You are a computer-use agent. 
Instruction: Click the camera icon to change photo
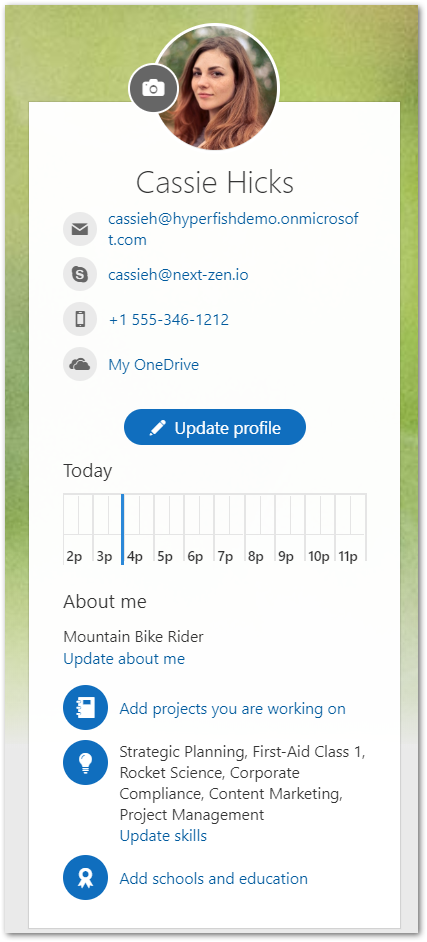(154, 88)
